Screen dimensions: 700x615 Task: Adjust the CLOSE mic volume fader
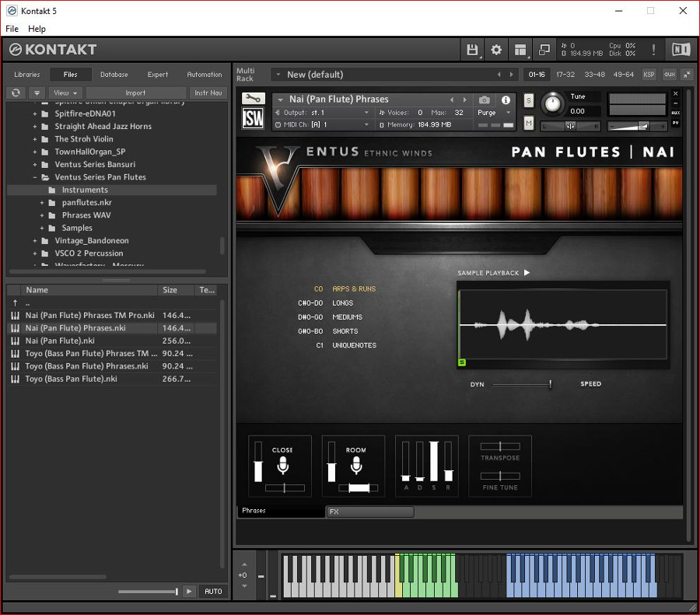(x=258, y=462)
